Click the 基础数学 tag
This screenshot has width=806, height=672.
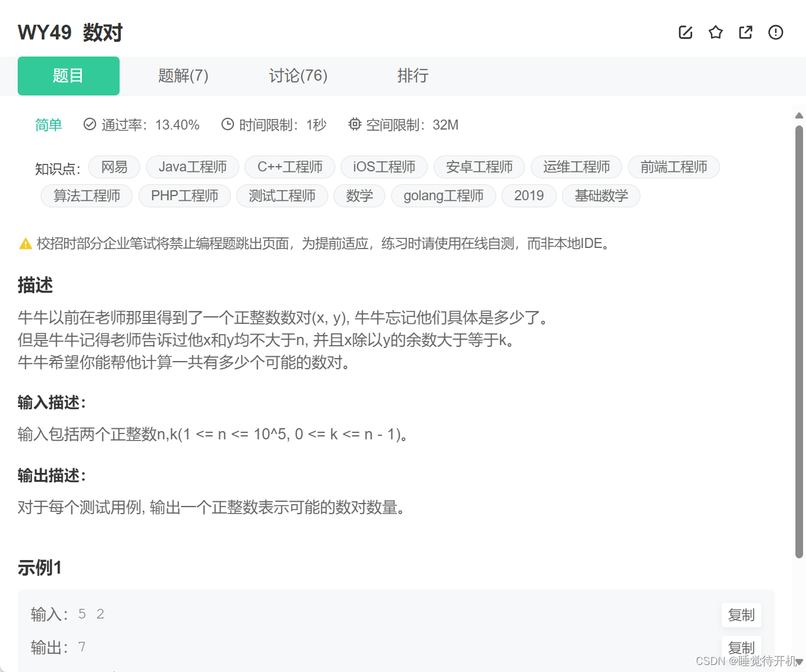click(x=602, y=196)
